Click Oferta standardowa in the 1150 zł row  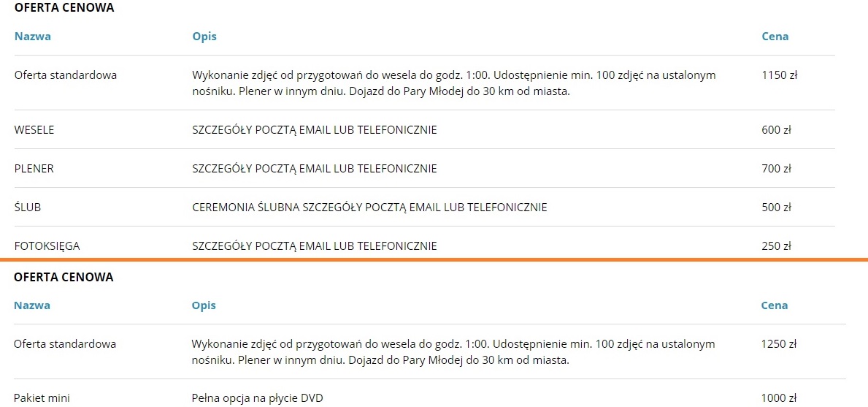point(66,75)
